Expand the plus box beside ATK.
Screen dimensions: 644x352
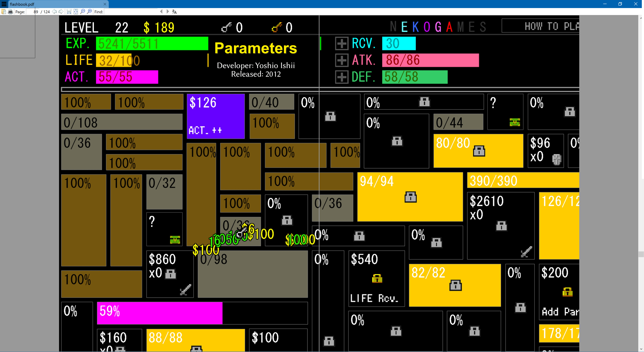[341, 60]
